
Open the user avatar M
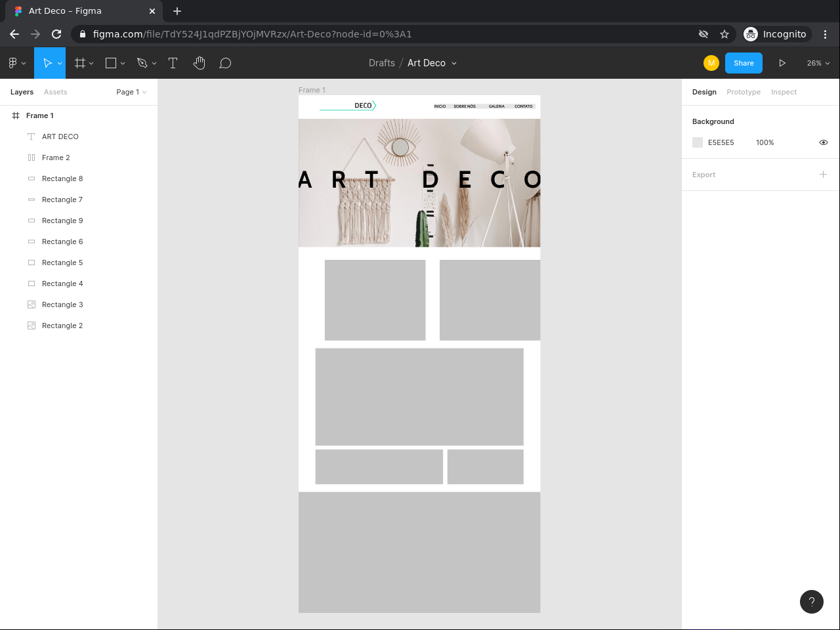point(711,63)
